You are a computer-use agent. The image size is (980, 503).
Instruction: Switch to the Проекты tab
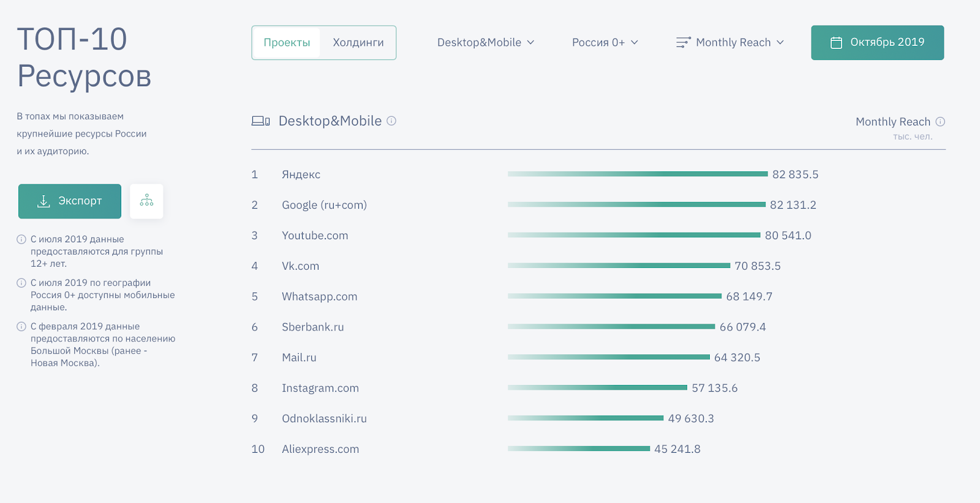click(x=287, y=43)
